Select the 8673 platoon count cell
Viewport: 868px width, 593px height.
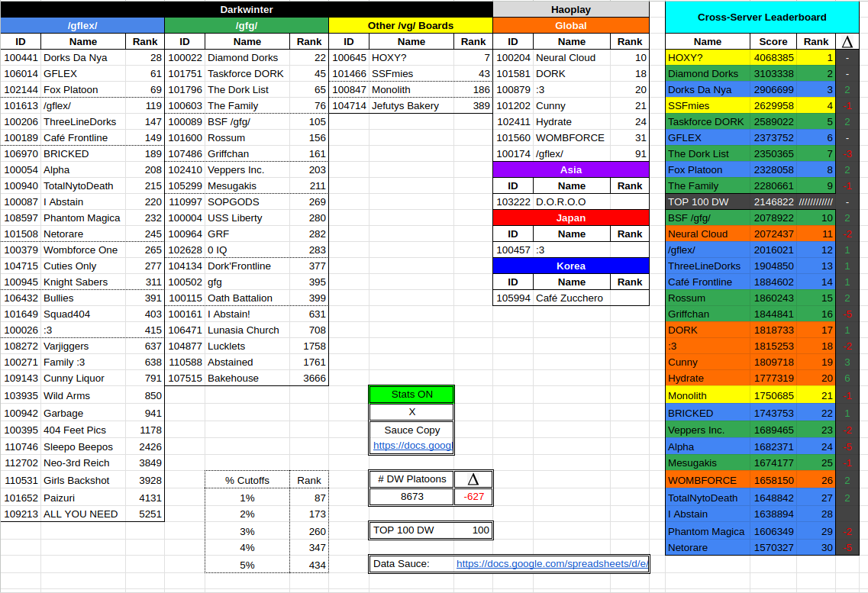tap(411, 497)
